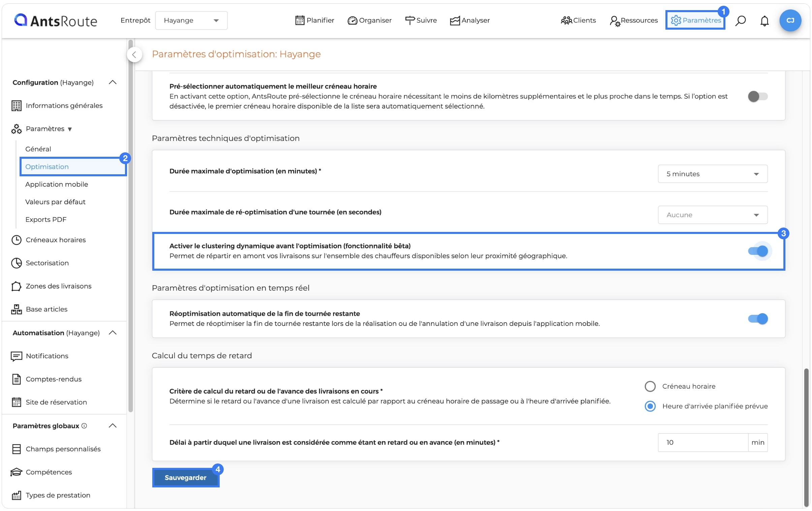The height and width of the screenshot is (511, 812).
Task: Open Sectorisation from the sidebar
Action: coord(47,263)
